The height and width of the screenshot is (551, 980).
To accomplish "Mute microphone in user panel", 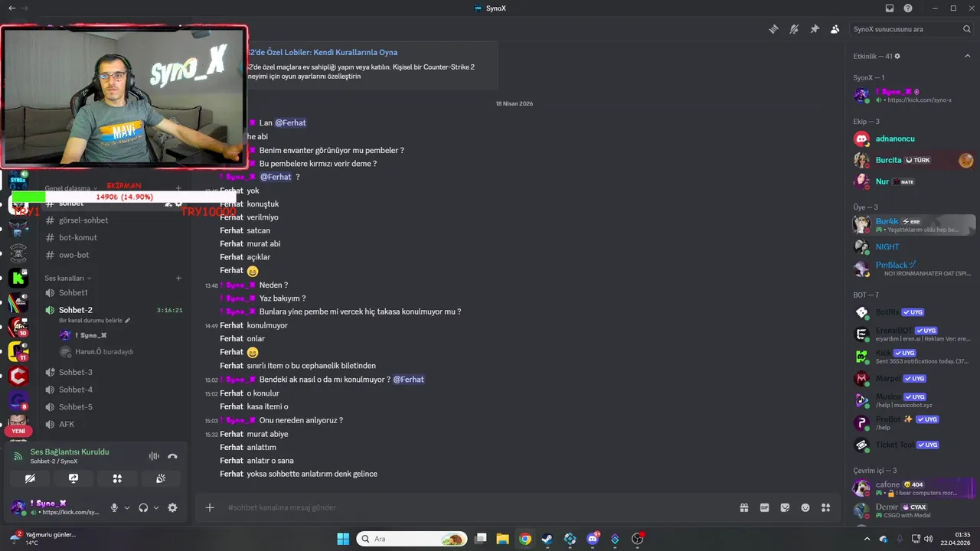I will [114, 507].
